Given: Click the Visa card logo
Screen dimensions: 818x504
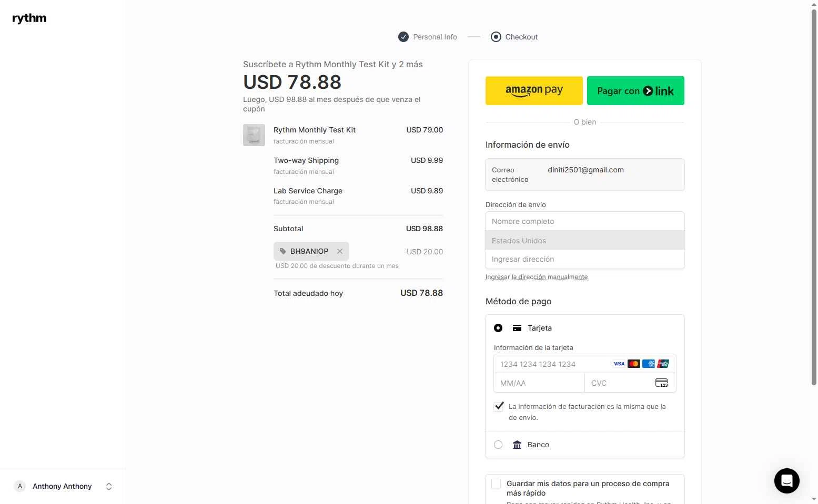Looking at the screenshot, I should [x=619, y=364].
